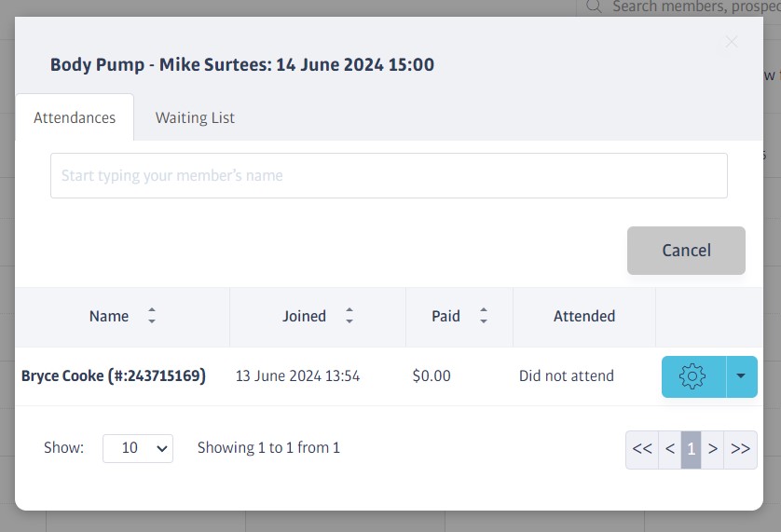The width and height of the screenshot is (781, 532).
Task: Click the Cancel button
Action: 686,251
